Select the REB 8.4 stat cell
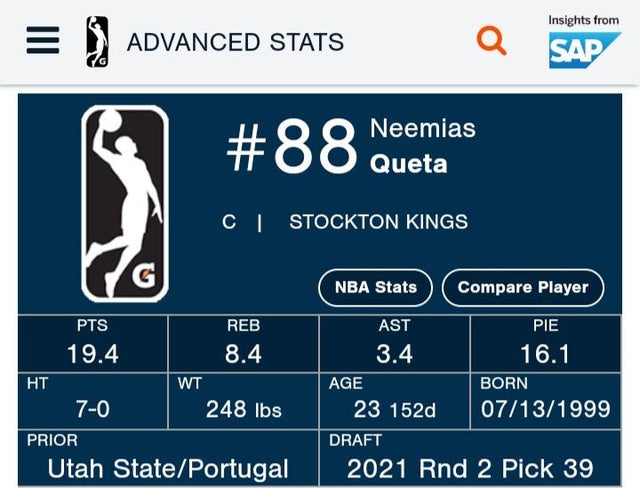 244,342
